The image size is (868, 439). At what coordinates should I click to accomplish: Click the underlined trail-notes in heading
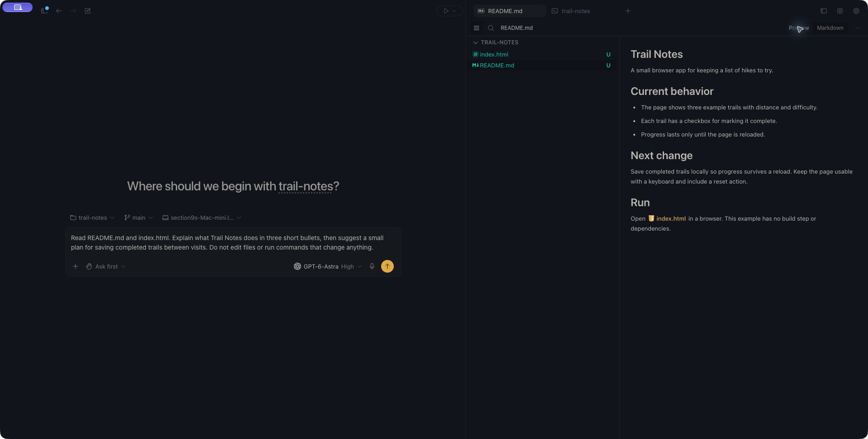[x=306, y=186]
